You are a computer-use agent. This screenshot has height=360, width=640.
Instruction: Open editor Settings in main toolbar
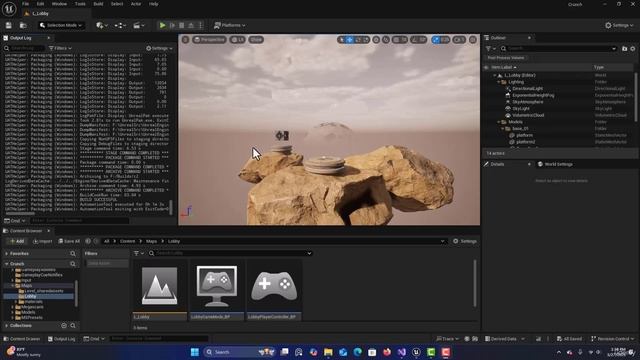(619, 25)
